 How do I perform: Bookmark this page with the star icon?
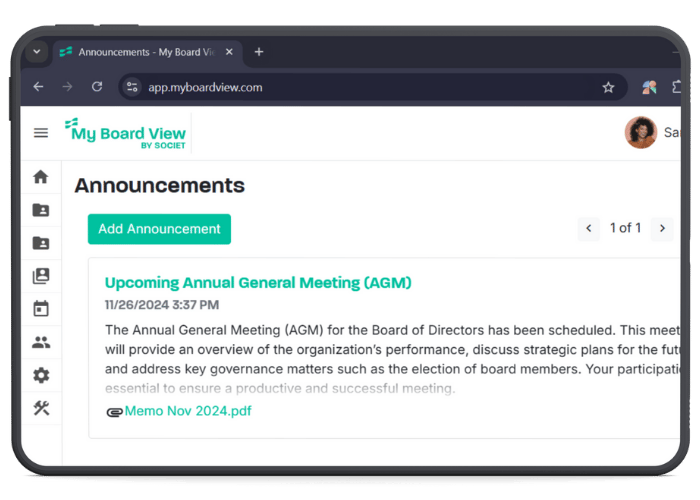(608, 87)
